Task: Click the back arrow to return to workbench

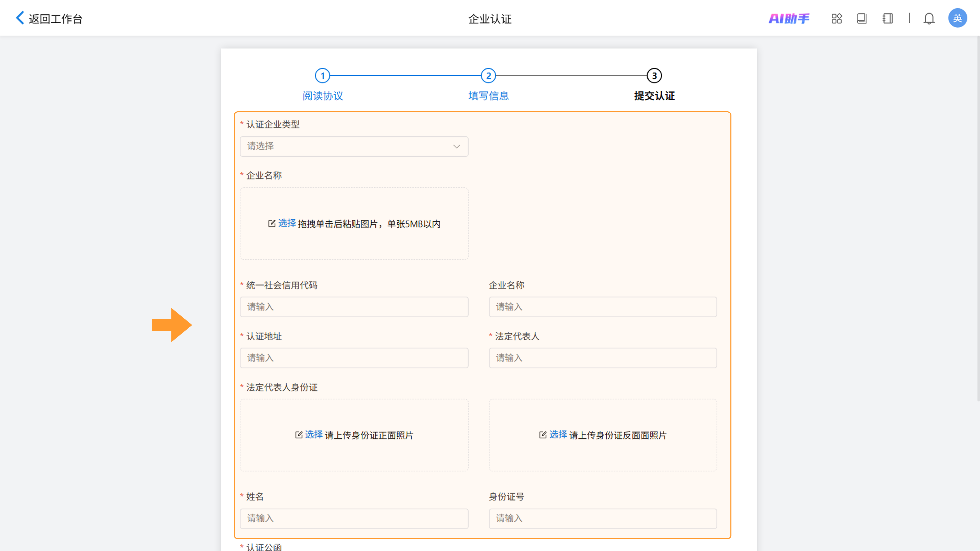Action: (x=20, y=18)
